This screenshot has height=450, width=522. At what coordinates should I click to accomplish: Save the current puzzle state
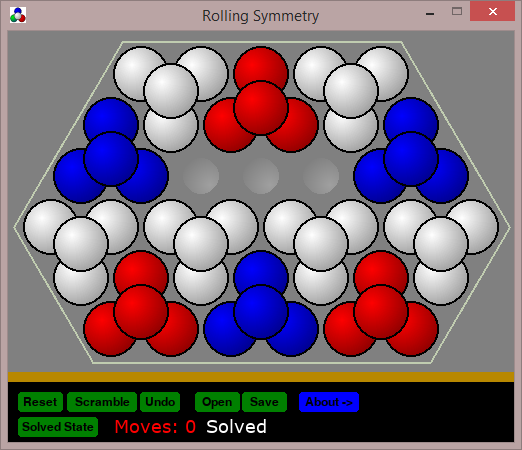point(264,402)
